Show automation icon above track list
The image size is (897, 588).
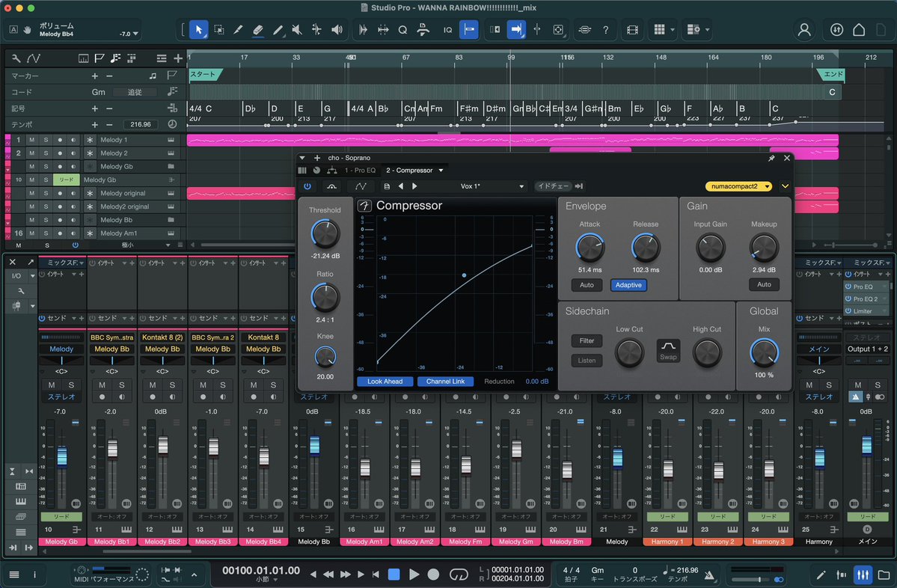tap(34, 58)
